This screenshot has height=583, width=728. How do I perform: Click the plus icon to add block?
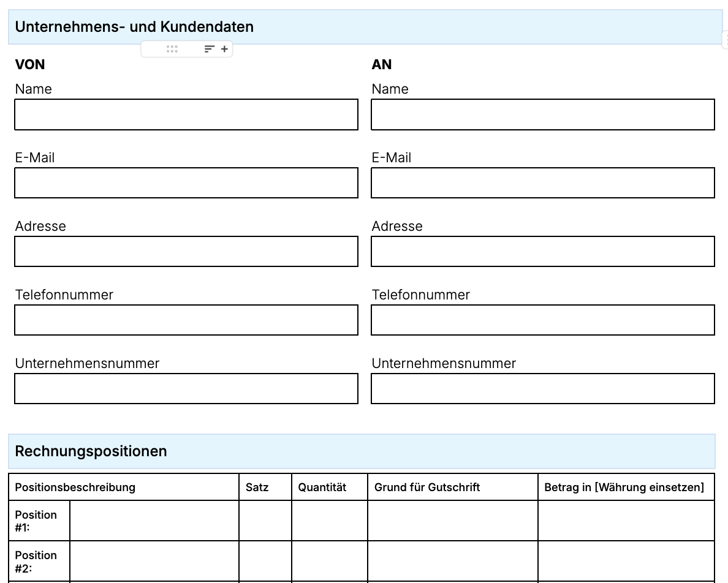224,49
